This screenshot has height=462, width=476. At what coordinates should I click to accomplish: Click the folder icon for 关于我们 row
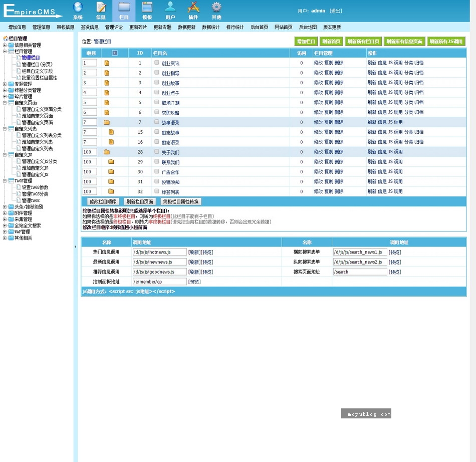pos(107,152)
